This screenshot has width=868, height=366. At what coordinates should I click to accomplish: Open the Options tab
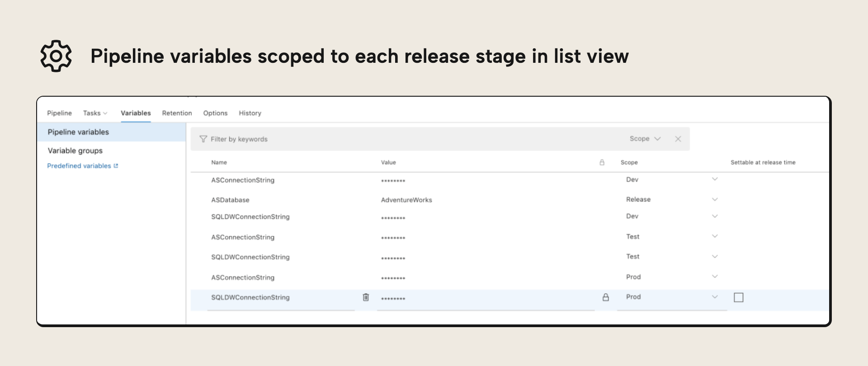(x=215, y=113)
